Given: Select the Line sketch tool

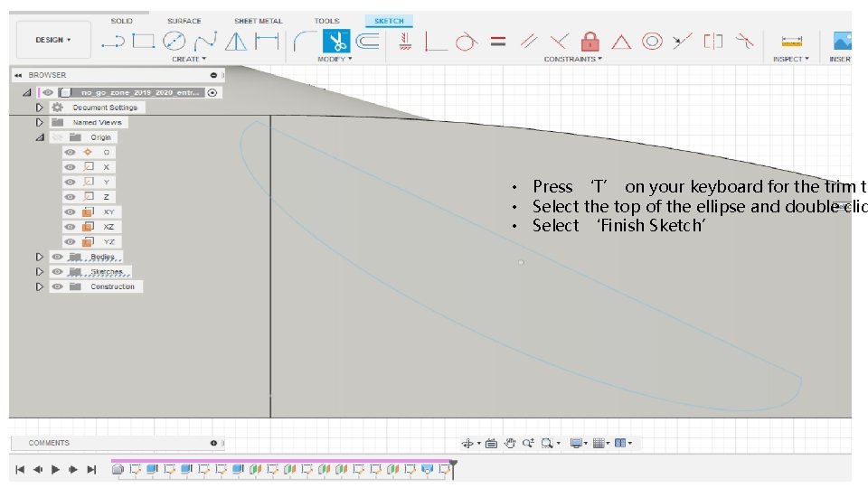Looking at the screenshot, I should (x=114, y=42).
